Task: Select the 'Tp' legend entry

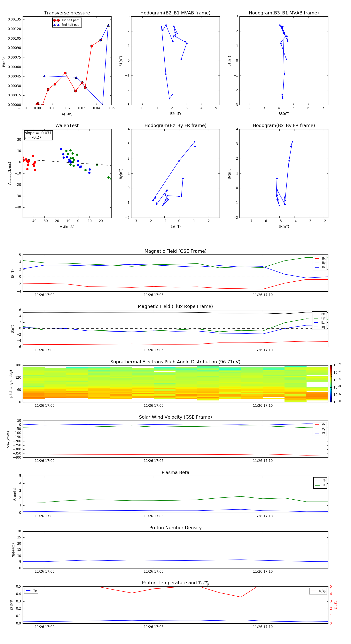Action: point(31,591)
